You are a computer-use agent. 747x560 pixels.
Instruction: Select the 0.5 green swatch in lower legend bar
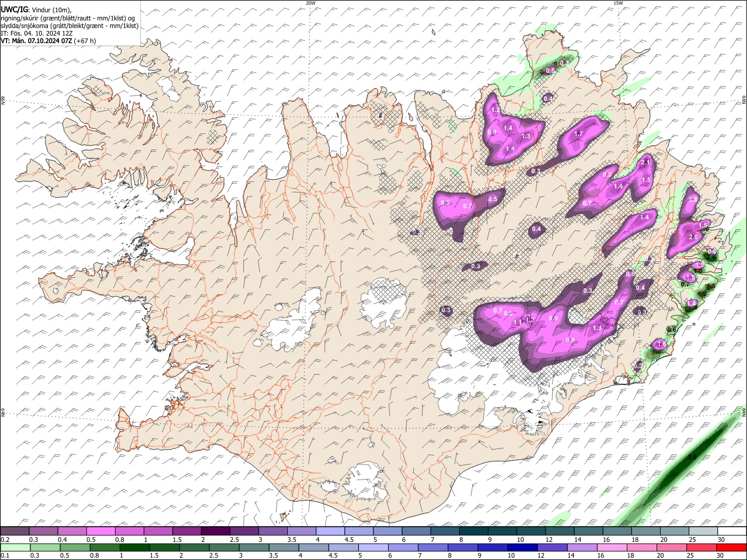[75, 547]
